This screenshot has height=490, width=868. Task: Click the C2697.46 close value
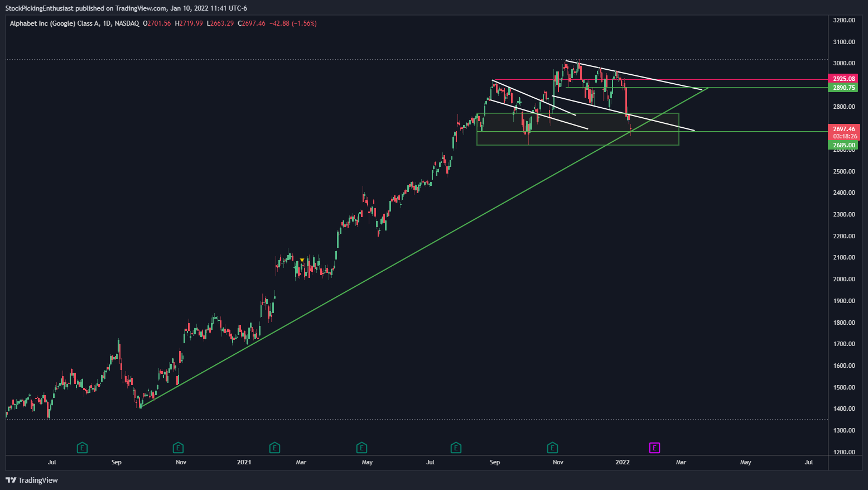(252, 23)
